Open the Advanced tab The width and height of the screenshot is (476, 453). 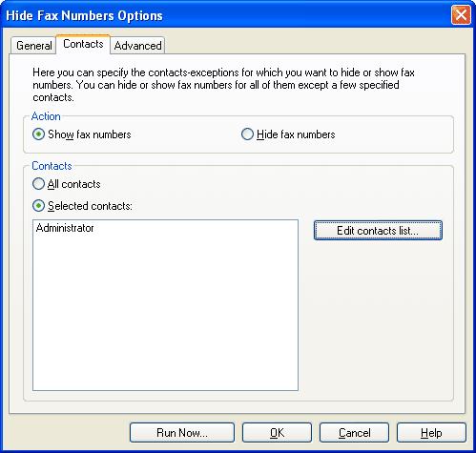pyautogui.click(x=137, y=46)
